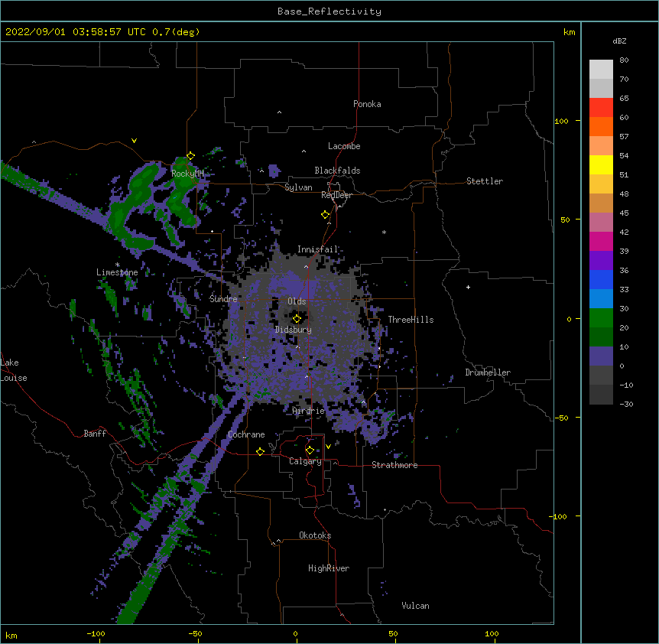Image resolution: width=659 pixels, height=644 pixels.
Task: Click the Banff label
Action: pyautogui.click(x=95, y=434)
